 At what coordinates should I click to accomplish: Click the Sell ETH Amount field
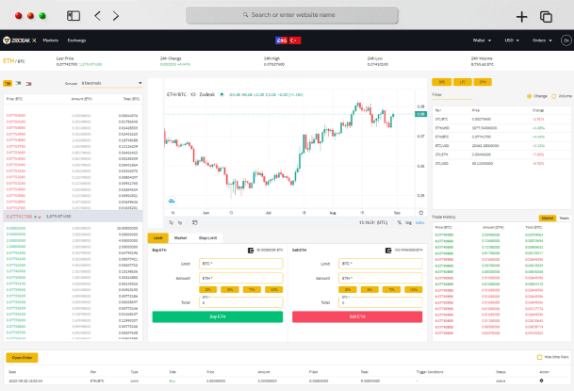click(x=380, y=278)
